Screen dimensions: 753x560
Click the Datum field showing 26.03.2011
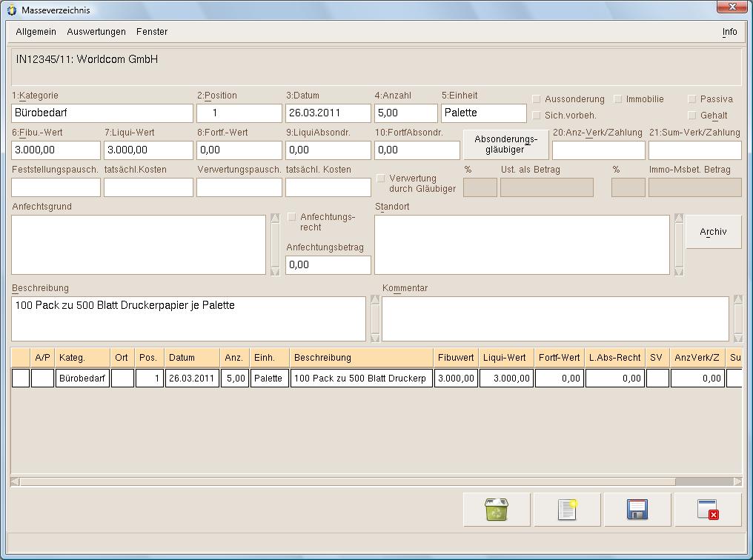point(328,113)
